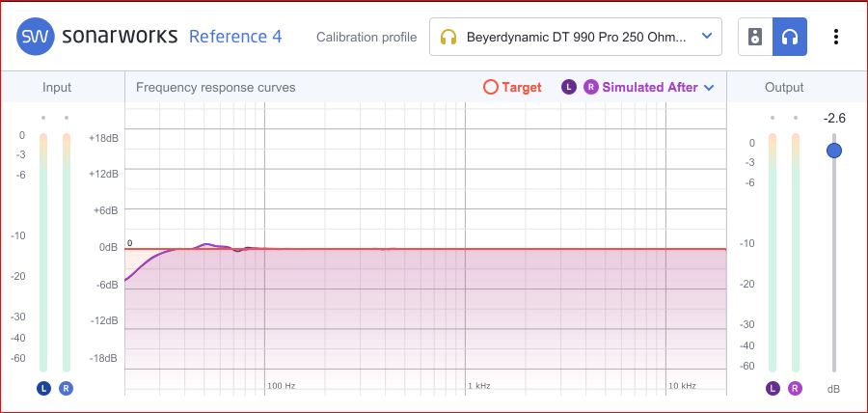Click the Output meter heading
This screenshot has height=413, width=868.
pyautogui.click(x=784, y=88)
